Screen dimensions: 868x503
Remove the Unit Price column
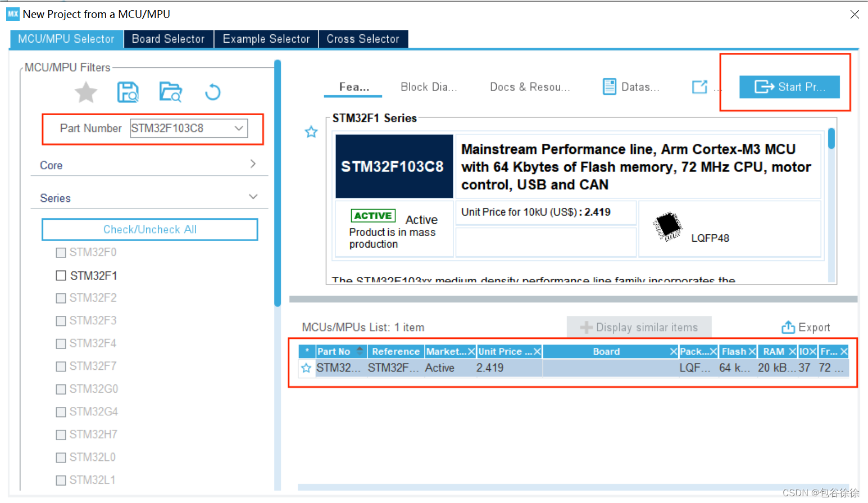point(537,351)
